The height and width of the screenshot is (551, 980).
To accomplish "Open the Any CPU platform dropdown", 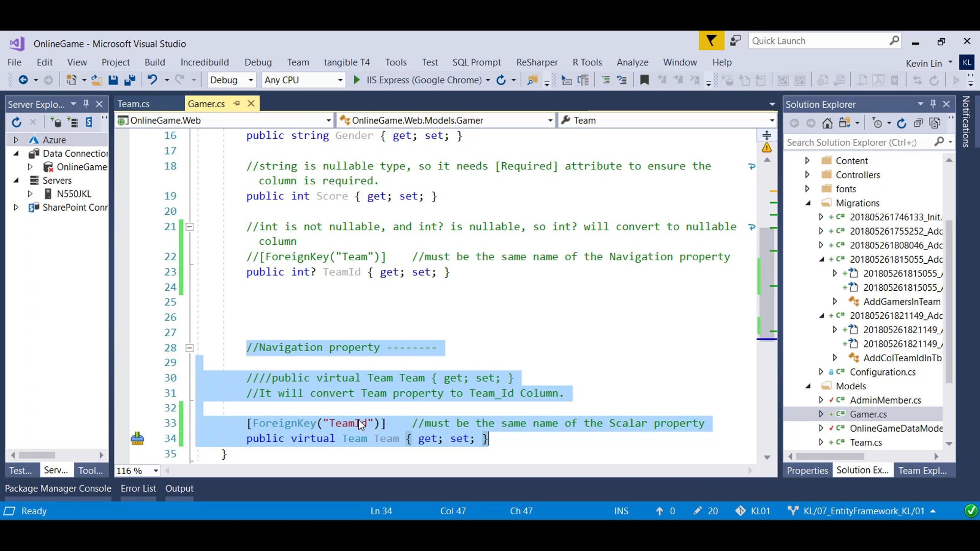I will coord(340,80).
